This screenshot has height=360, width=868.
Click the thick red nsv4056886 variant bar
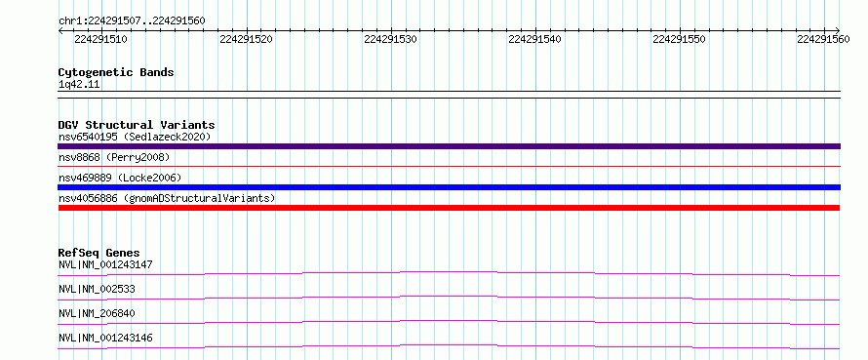tap(449, 208)
